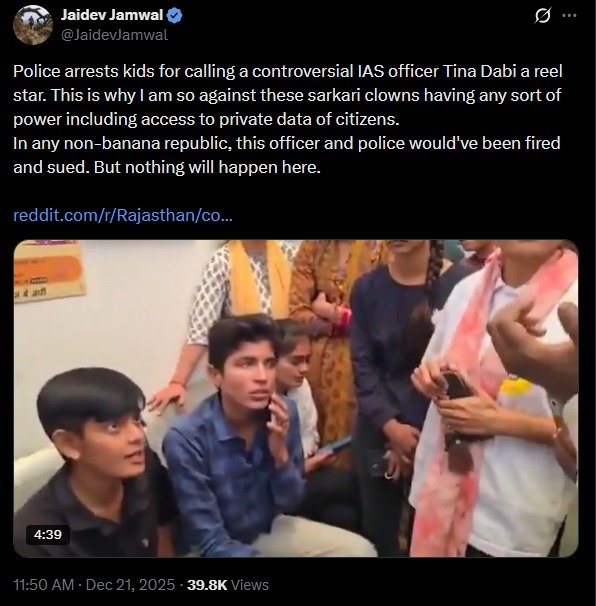Viewport: 596px width, 606px height.
Task: Click the line 'and sued. But nothing will happen here.'
Action: (167, 167)
